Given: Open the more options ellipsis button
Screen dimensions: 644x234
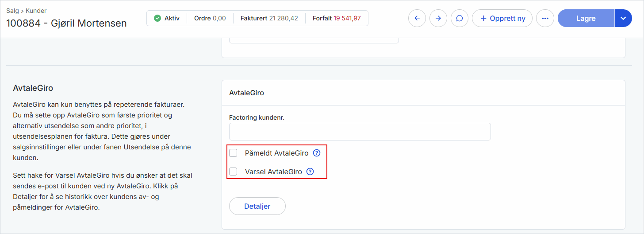Looking at the screenshot, I should [545, 18].
